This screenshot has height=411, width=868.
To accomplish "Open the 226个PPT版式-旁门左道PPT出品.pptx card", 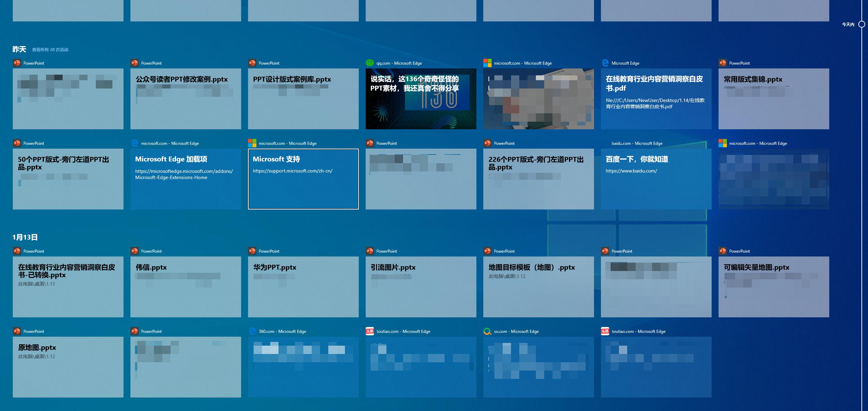I will pos(538,179).
